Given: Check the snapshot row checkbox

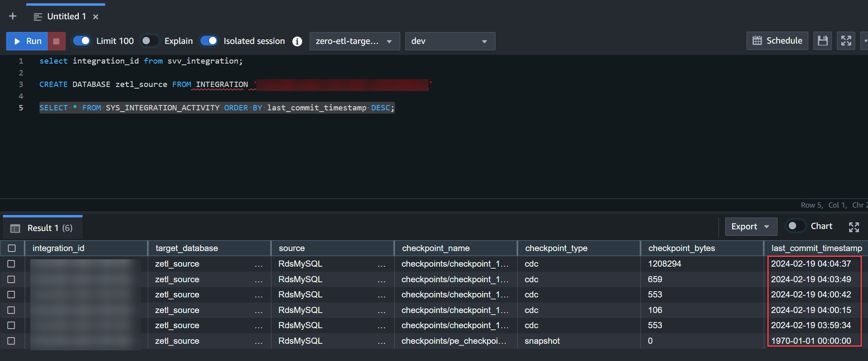Looking at the screenshot, I should 11,341.
